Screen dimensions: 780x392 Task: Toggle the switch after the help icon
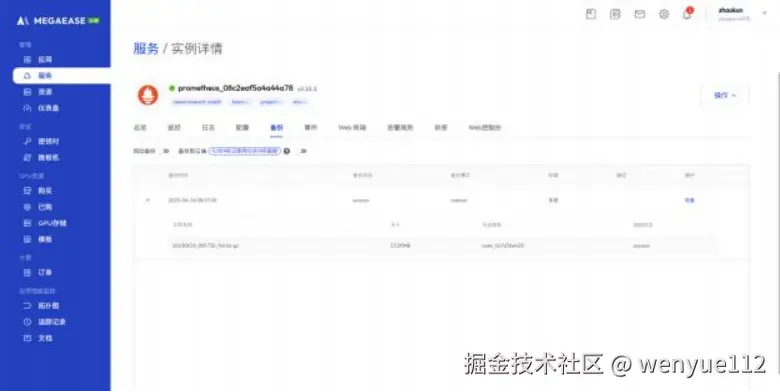[303, 151]
